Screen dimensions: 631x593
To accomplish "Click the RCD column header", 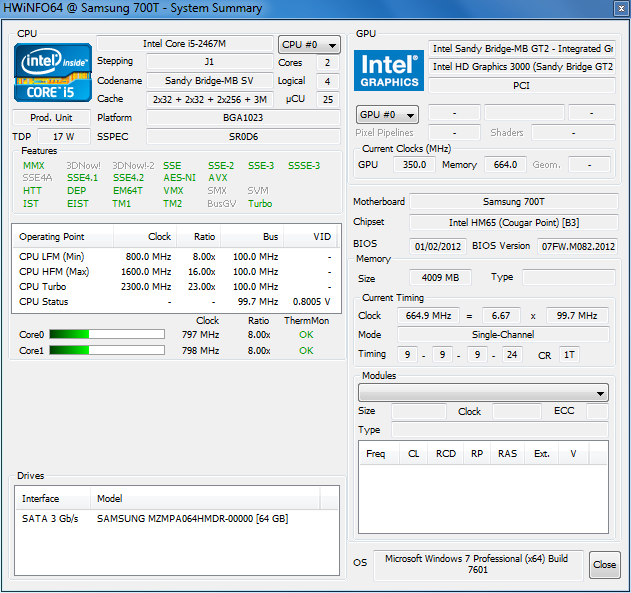I will click(x=446, y=454).
